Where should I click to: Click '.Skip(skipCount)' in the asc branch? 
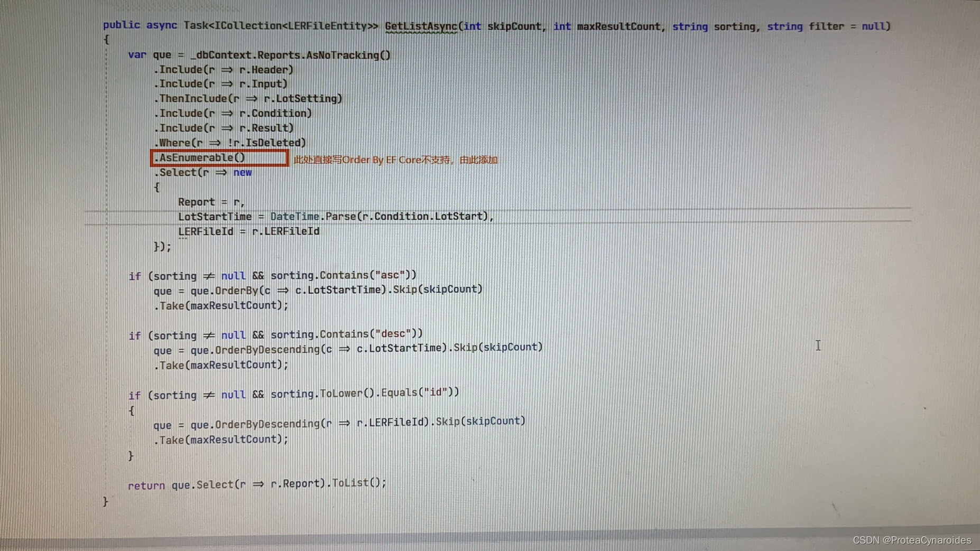435,289
